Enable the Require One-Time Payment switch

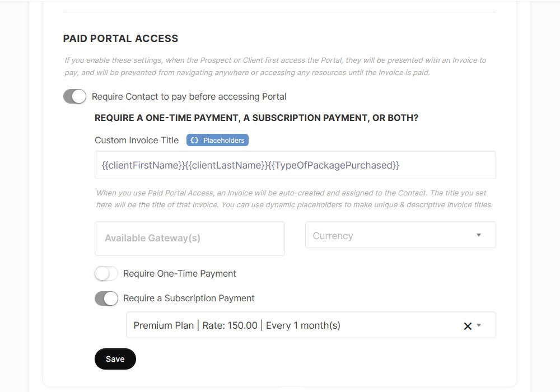click(106, 273)
